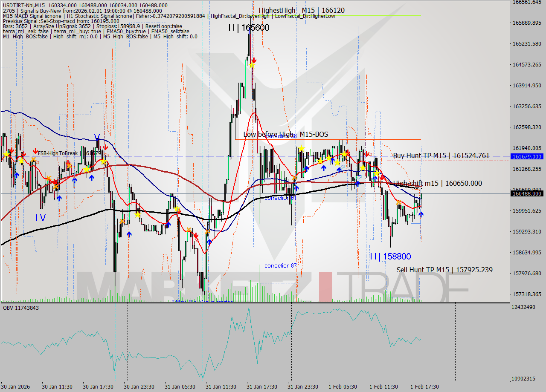Image resolution: width=546 pixels, height=392 pixels.
Task: Select the red down arrow above the highest candle
Action: [254, 61]
